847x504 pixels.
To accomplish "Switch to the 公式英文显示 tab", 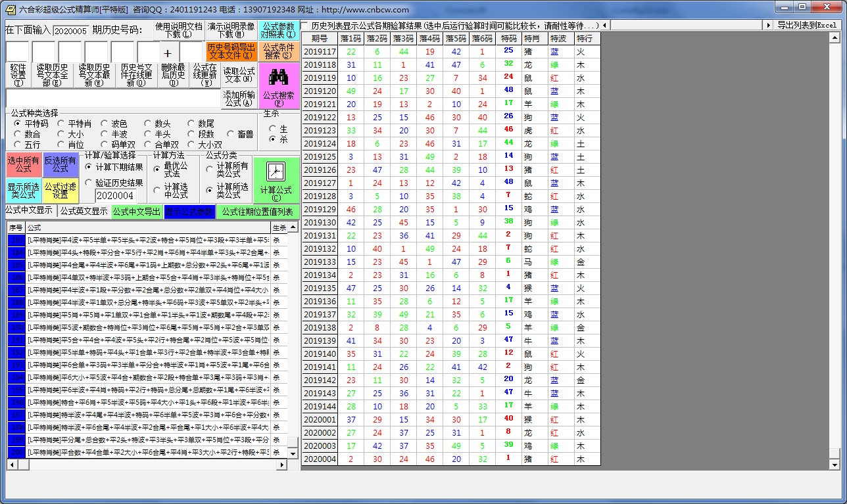I will [x=84, y=212].
